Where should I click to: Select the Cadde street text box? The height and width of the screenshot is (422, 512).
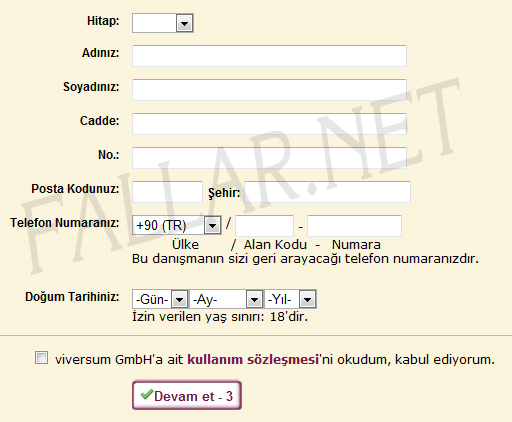pyautogui.click(x=269, y=124)
